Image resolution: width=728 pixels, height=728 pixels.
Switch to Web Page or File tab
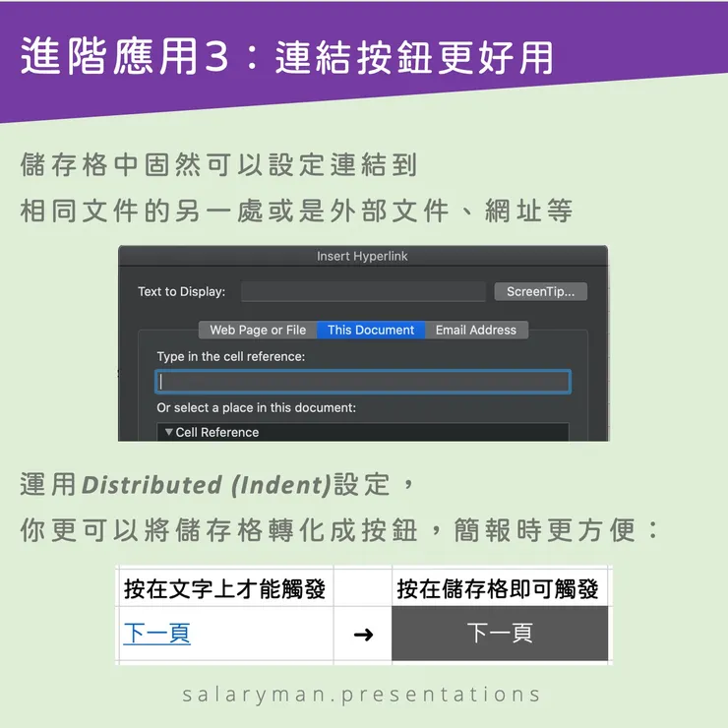point(258,331)
